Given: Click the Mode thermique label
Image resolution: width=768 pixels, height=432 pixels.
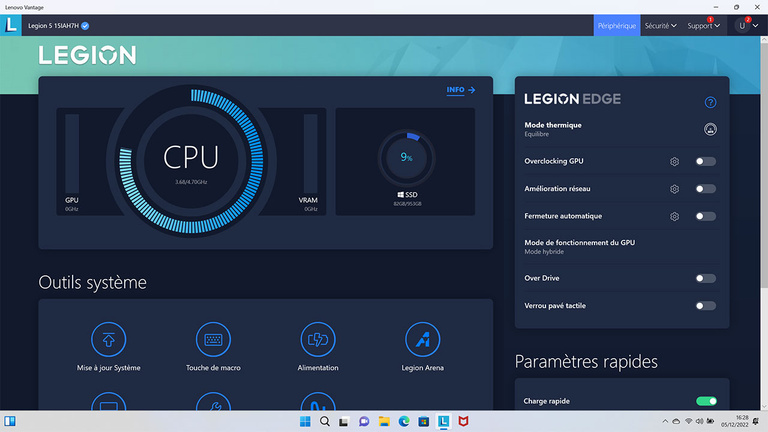Looking at the screenshot, I should tap(553, 125).
